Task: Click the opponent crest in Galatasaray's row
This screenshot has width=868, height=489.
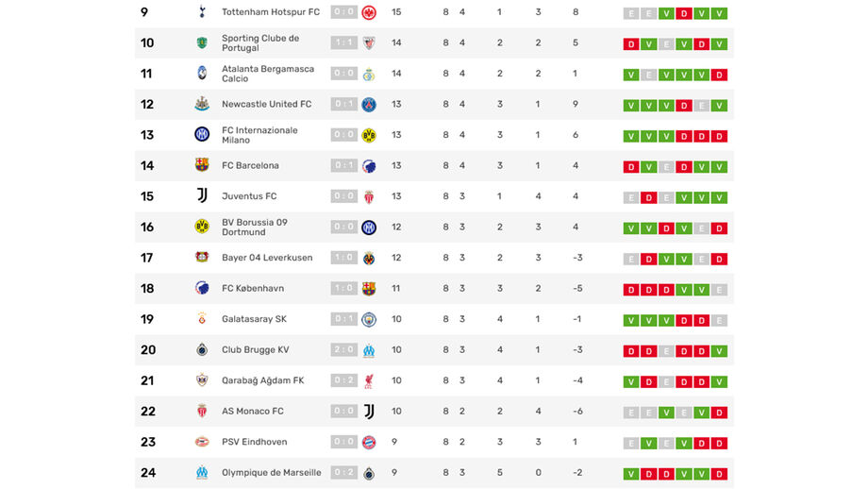Action: (369, 319)
